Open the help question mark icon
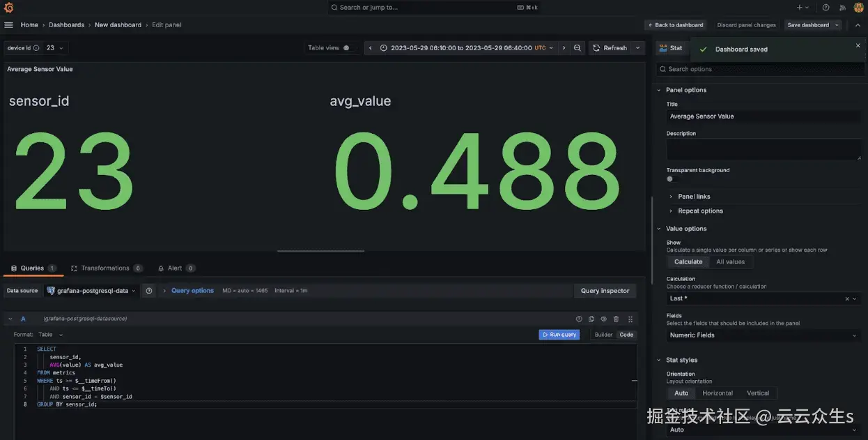Screen dimensions: 868x440 coord(826,8)
